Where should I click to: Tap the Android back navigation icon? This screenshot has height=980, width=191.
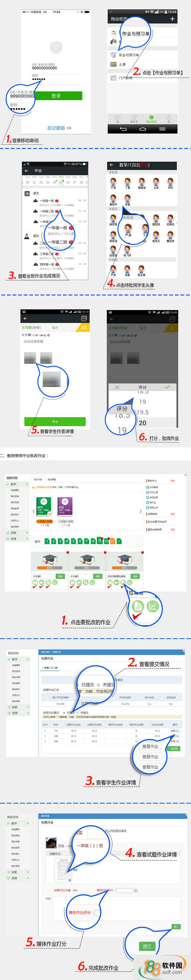point(123,129)
